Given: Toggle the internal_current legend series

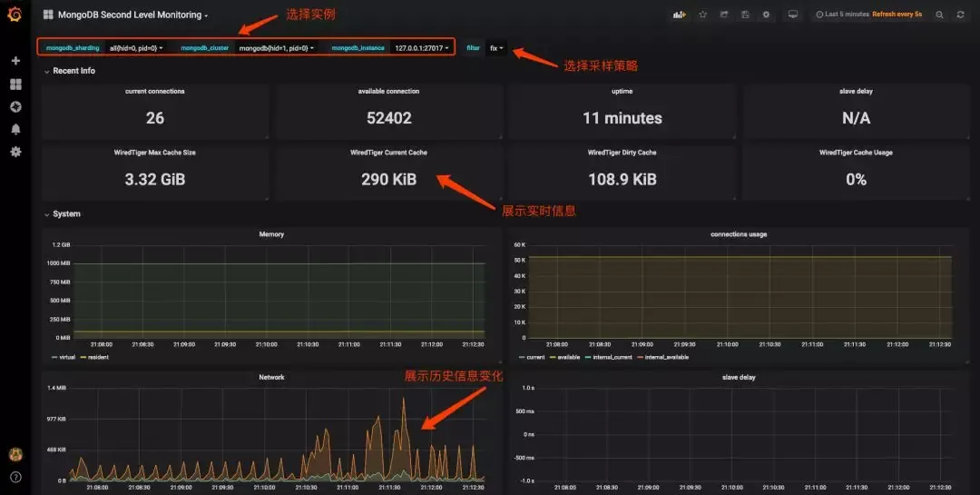Looking at the screenshot, I should point(609,357).
